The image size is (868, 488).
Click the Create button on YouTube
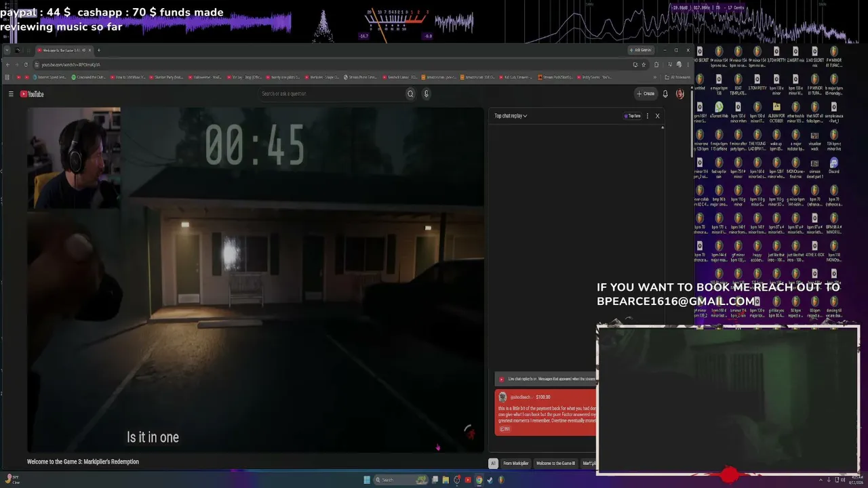tap(646, 94)
